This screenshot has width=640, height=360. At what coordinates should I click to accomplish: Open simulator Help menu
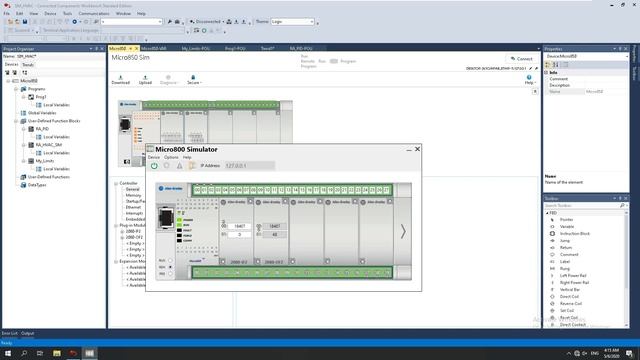coord(187,157)
